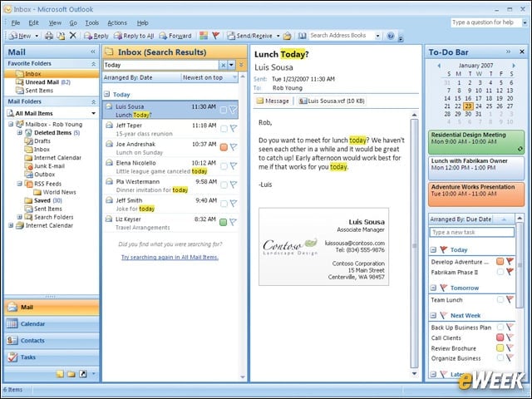Image resolution: width=532 pixels, height=399 pixels.
Task: Toggle category box for Back Up Business Plan
Action: [500, 327]
